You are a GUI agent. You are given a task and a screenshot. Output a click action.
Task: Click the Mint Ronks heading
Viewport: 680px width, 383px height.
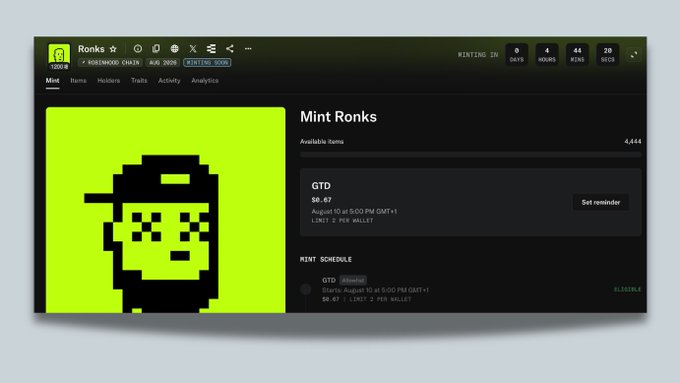338,117
